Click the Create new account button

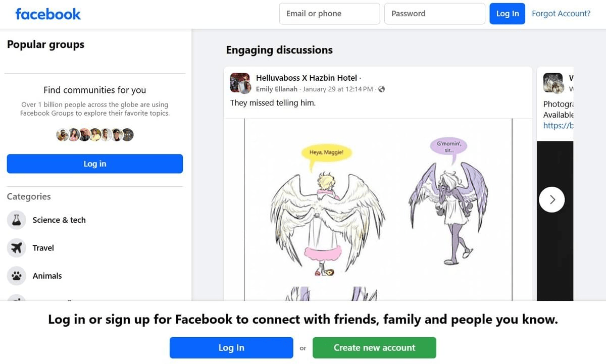(x=374, y=347)
